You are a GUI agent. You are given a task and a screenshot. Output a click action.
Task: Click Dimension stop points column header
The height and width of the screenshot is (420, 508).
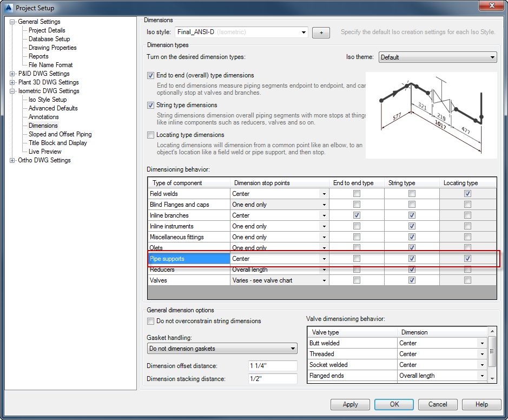tap(280, 183)
